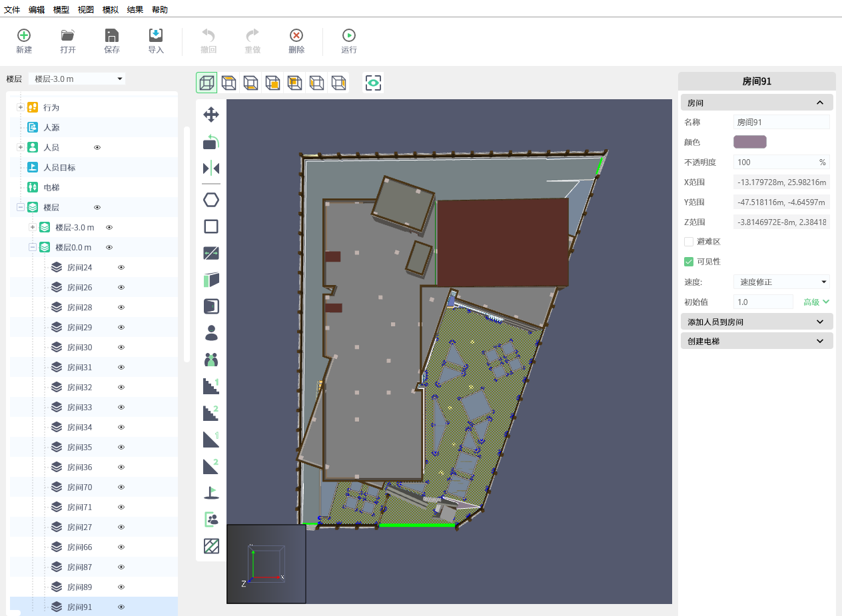The image size is (842, 616).
Task: Select the mirror/flip tool
Action: tap(211, 168)
